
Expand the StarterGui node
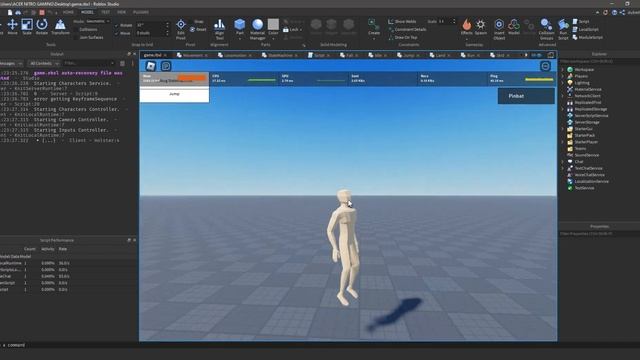tap(563, 129)
